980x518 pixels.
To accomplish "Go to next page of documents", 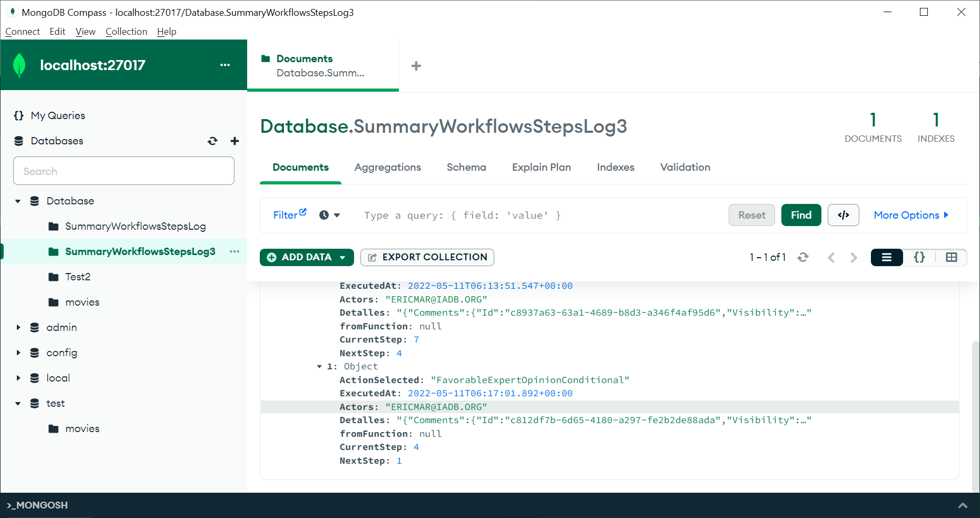I will (x=854, y=257).
